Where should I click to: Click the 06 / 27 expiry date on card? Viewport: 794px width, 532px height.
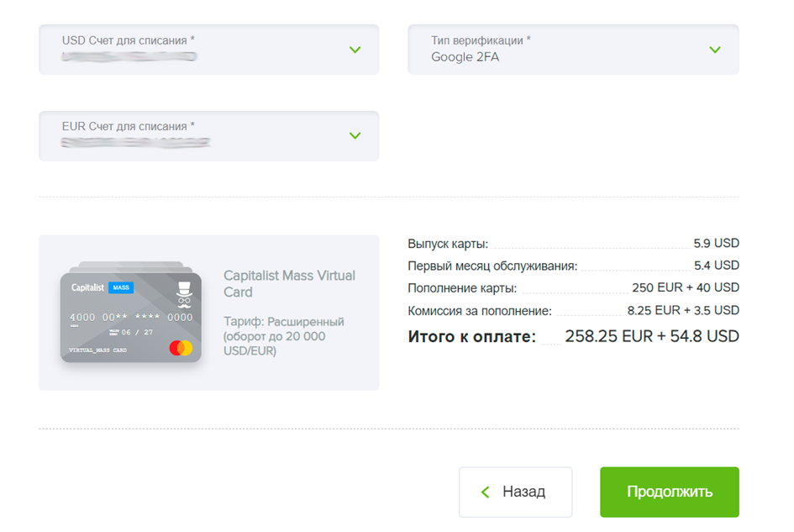[137, 332]
